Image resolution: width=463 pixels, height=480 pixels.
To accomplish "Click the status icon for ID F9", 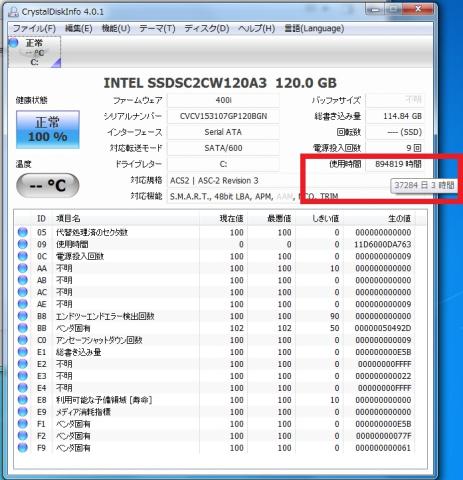I will pos(23,448).
